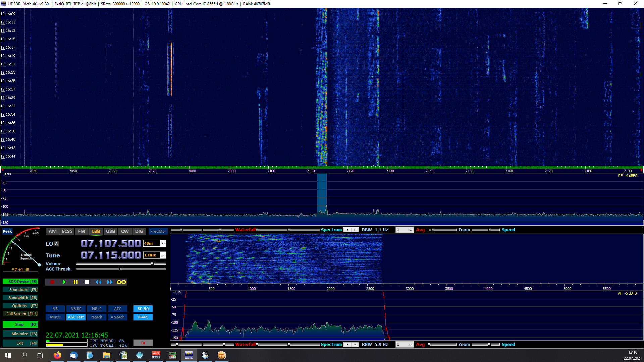Screen dimensions: 644x362
Task: Disable AGC Fast mode
Action: pos(76,317)
